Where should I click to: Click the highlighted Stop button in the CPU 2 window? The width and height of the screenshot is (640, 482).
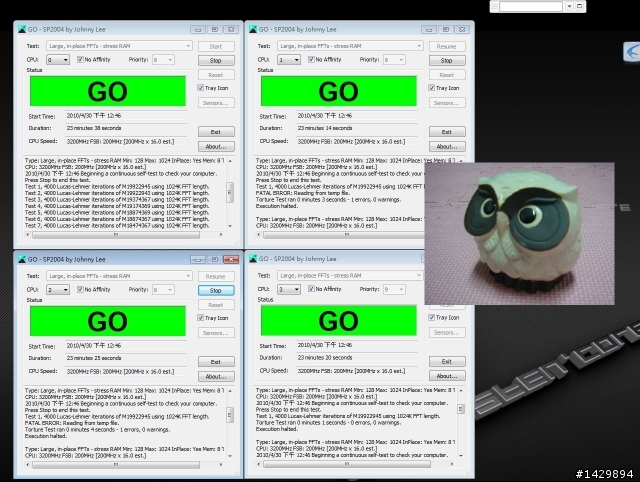216,290
